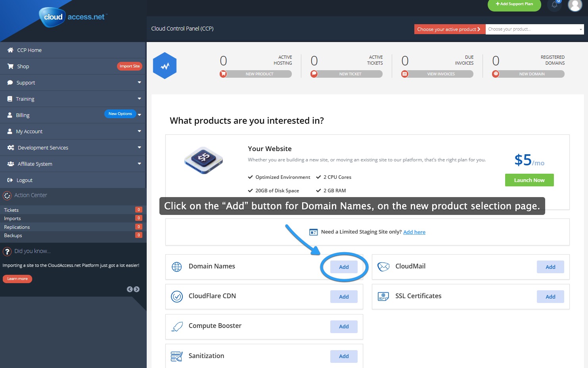Click the Launch Now button
The width and height of the screenshot is (588, 368).
tap(529, 180)
